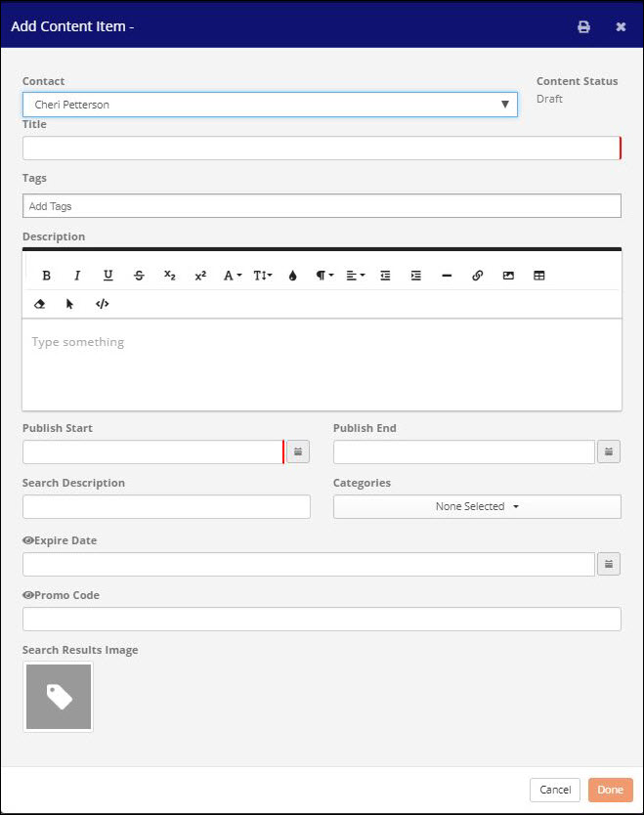The image size is (644, 815).
Task: Insert a link using the toolbar
Action: tap(477, 276)
